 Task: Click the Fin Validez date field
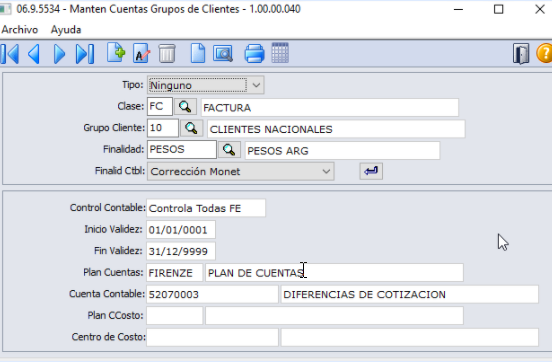coord(181,251)
